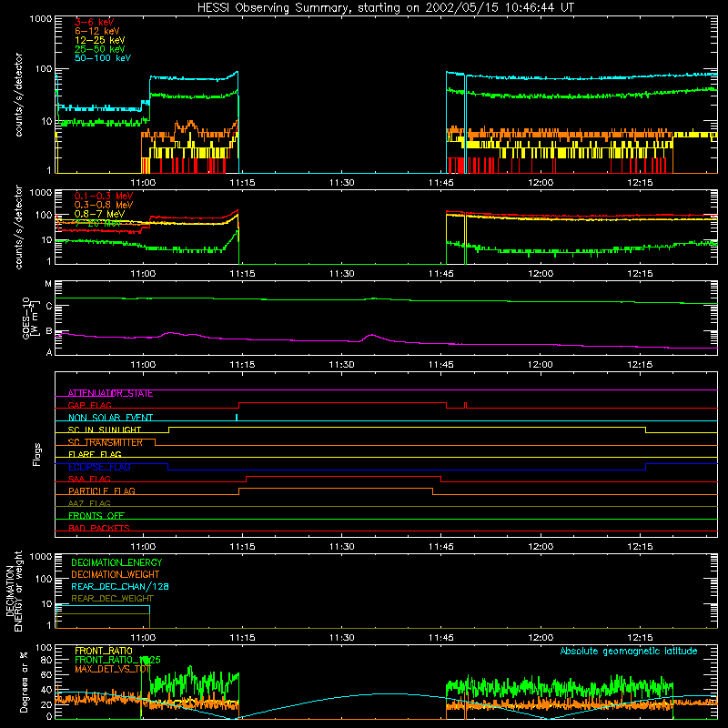The image size is (728, 728).
Task: Click the SC_TRANSMITTER flag label
Action: (106, 442)
